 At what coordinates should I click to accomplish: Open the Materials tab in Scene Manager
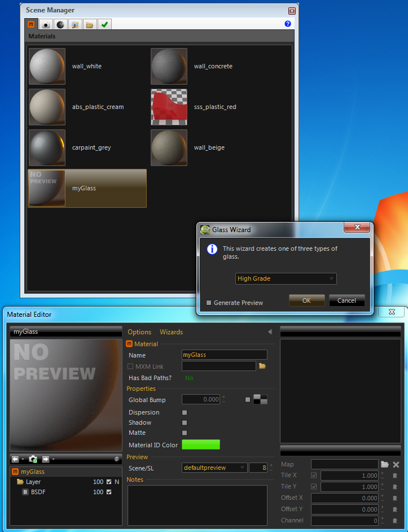[31, 24]
